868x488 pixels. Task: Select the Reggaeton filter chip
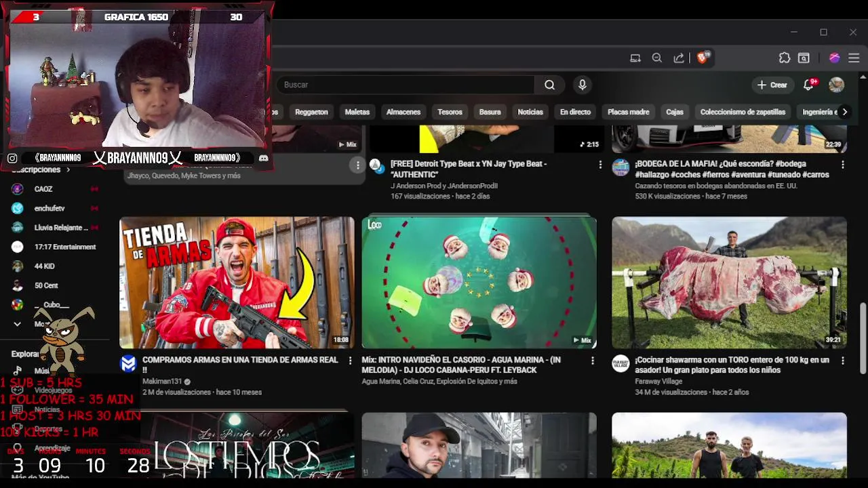[312, 112]
